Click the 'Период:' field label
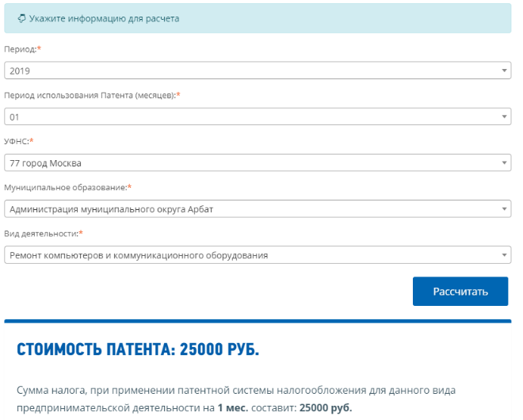The height and width of the screenshot is (420, 523). (x=22, y=49)
